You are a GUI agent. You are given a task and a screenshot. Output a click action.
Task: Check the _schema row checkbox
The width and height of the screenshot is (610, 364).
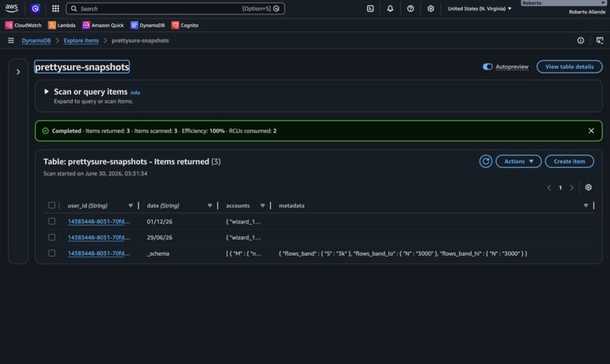coord(51,254)
